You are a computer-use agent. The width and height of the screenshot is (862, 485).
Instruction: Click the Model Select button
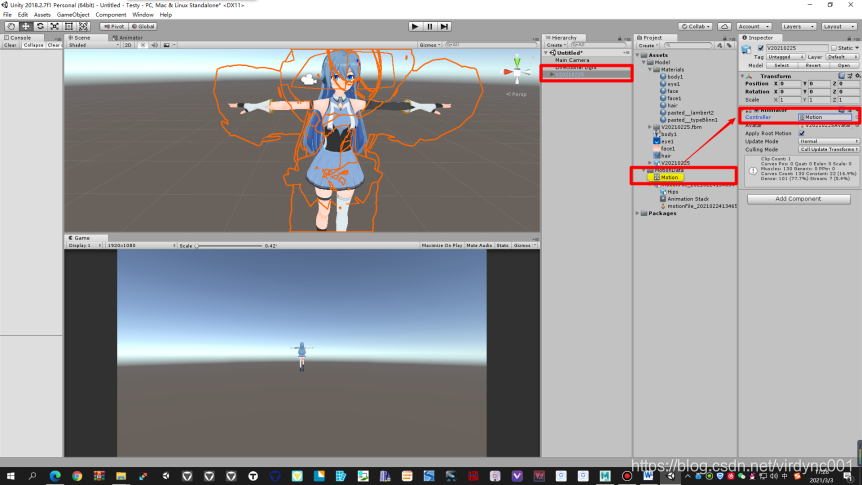(781, 65)
